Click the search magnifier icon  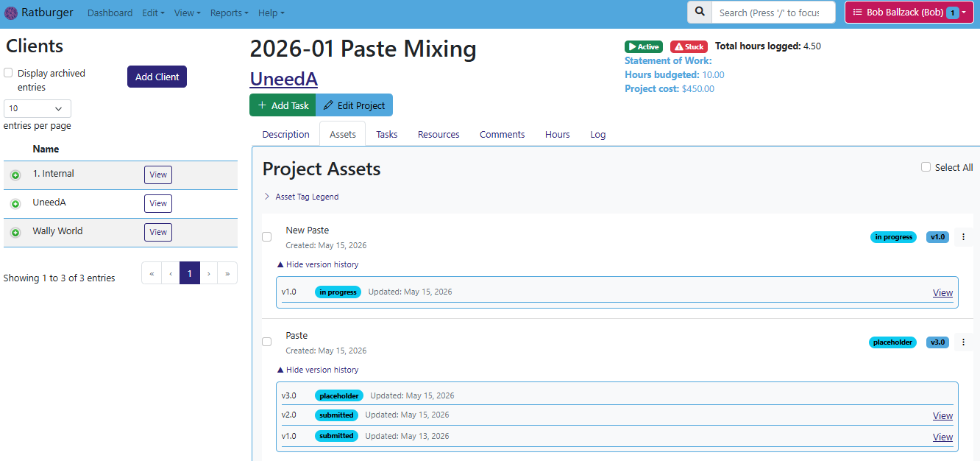[700, 12]
